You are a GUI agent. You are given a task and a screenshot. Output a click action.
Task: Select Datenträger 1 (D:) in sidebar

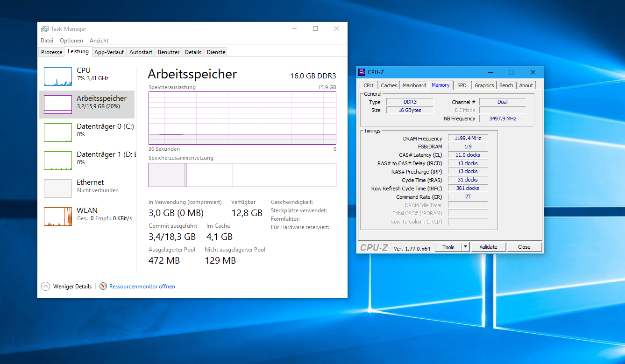pyautogui.click(x=87, y=161)
